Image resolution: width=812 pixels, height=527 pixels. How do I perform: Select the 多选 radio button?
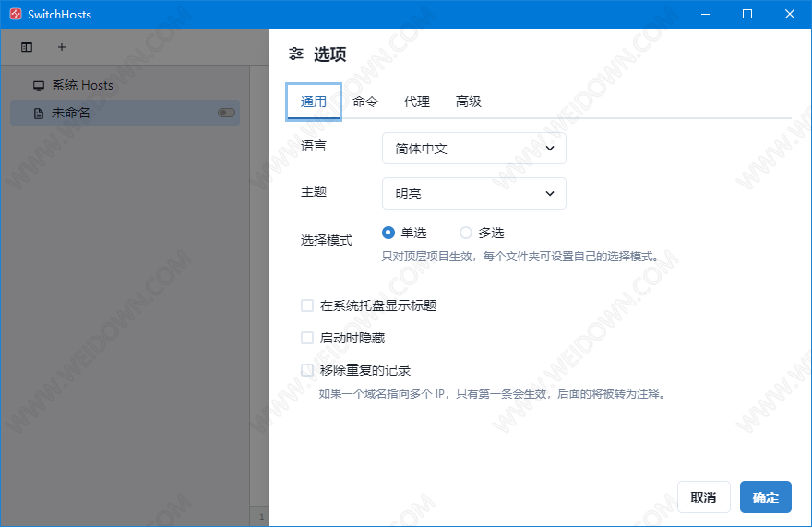click(x=466, y=233)
